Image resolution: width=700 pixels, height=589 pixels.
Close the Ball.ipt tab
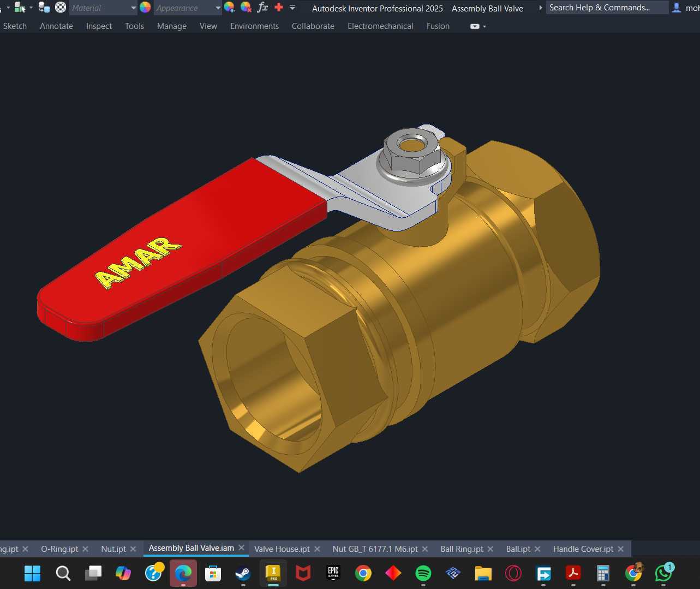point(537,549)
